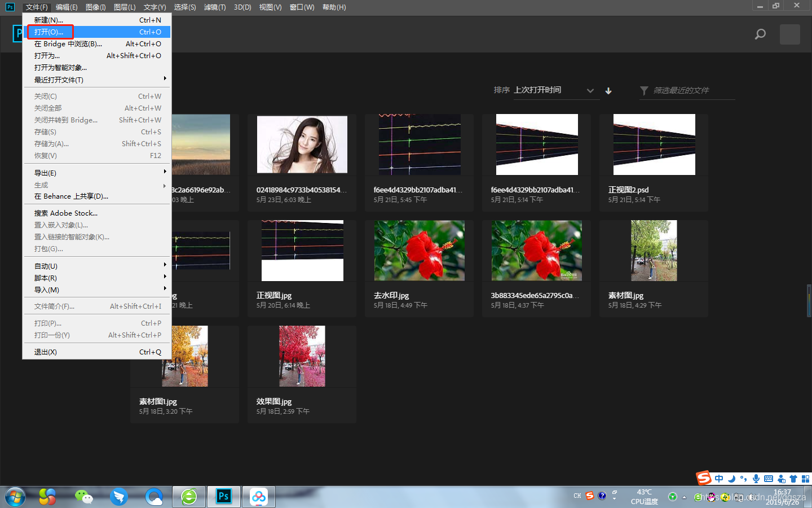Open the Sogou toolbox grid icon
This screenshot has width=812, height=508.
pos(805,479)
